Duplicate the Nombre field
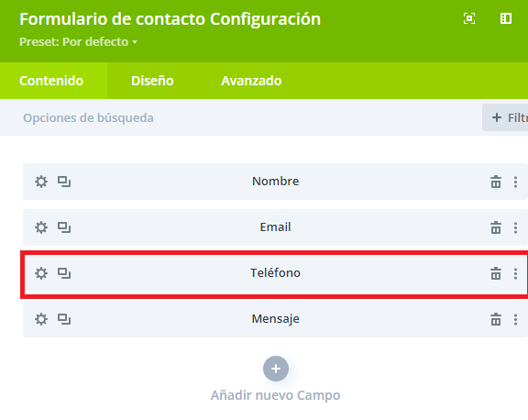 pyautogui.click(x=64, y=182)
